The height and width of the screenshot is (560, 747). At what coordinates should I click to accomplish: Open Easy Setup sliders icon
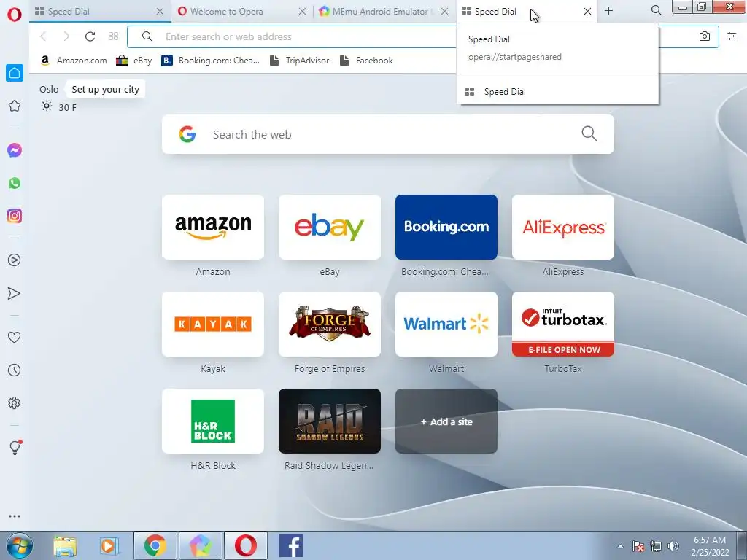tap(732, 36)
